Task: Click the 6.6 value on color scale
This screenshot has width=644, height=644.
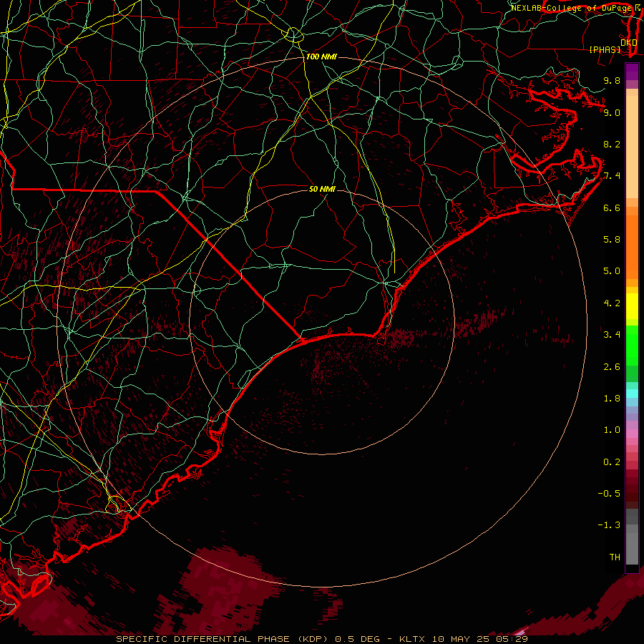Action: [x=612, y=208]
